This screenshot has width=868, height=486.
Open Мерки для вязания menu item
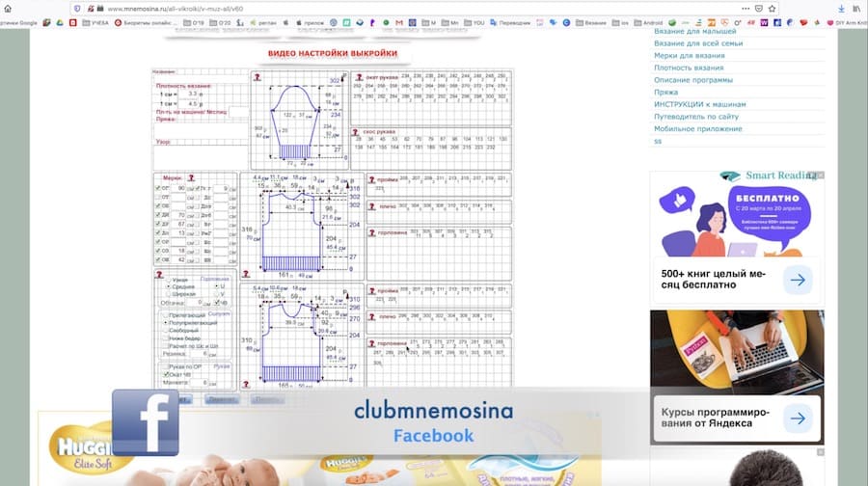point(690,55)
